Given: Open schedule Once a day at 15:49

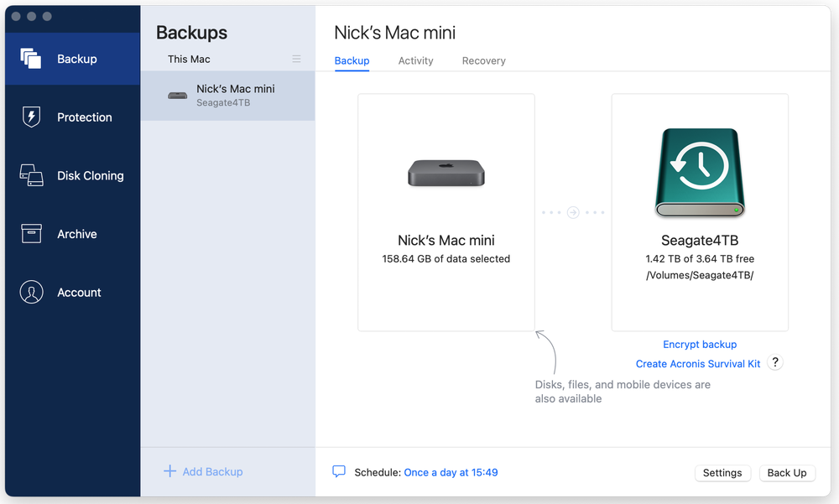Looking at the screenshot, I should [x=451, y=473].
